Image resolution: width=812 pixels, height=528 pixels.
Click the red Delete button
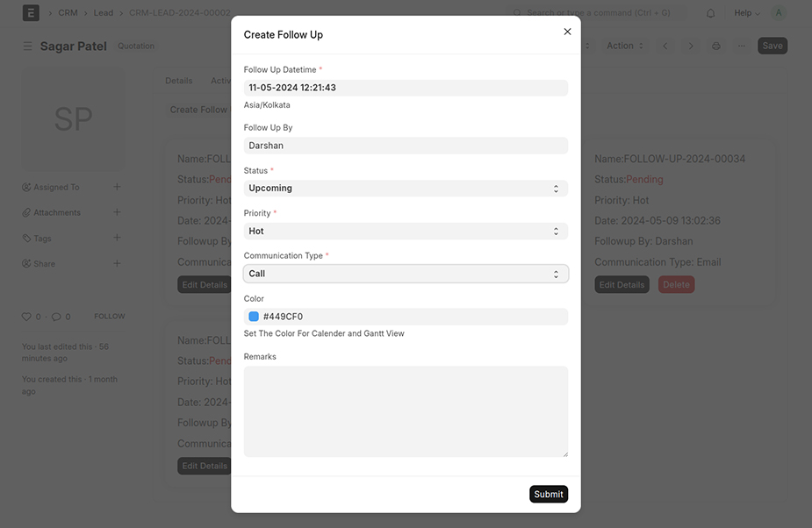tap(676, 285)
